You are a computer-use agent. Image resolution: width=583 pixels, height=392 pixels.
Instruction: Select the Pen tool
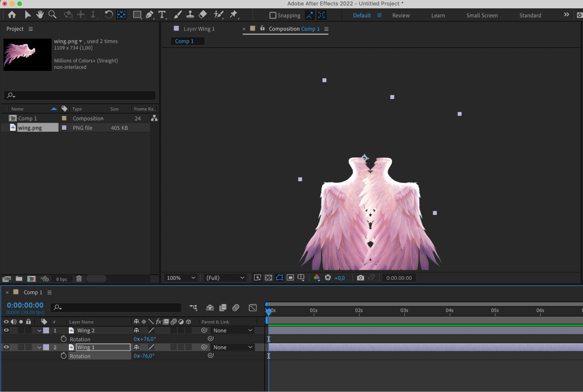(149, 15)
